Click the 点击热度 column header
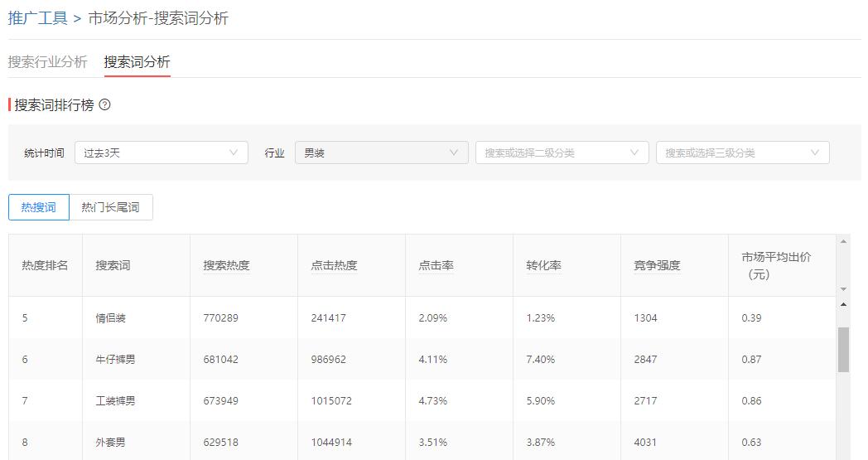This screenshot has height=460, width=868. coord(334,265)
